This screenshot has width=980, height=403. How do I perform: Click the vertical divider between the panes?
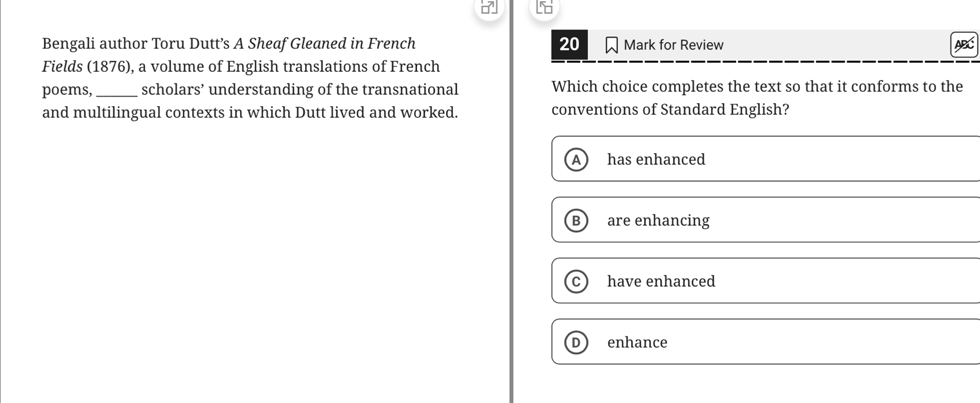511,232
